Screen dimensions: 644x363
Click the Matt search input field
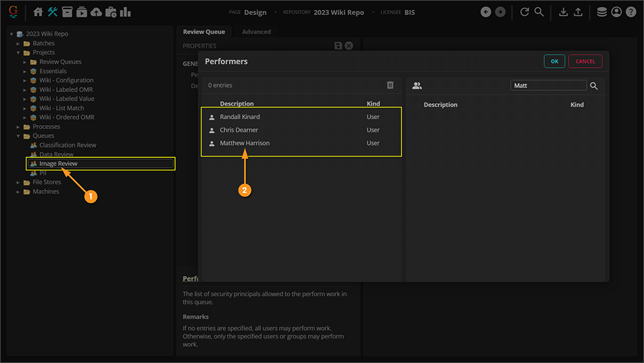[548, 85]
